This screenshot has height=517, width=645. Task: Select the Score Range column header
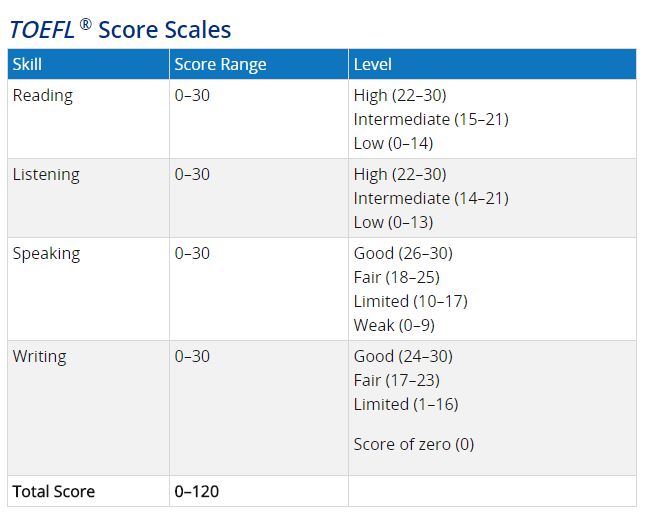(220, 65)
